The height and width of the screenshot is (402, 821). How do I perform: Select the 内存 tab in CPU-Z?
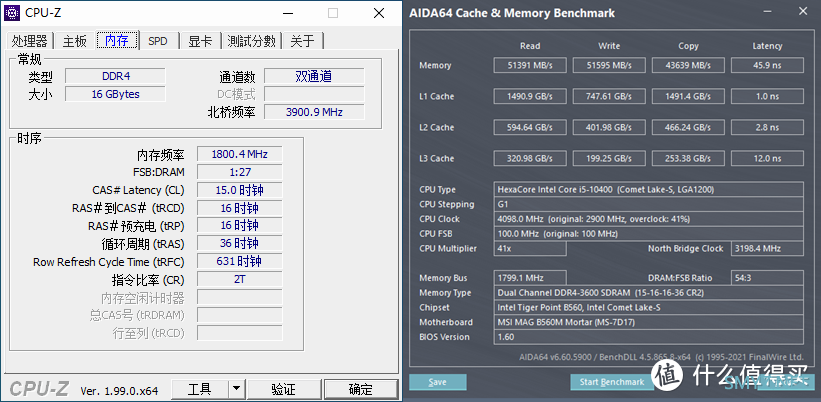(x=117, y=40)
